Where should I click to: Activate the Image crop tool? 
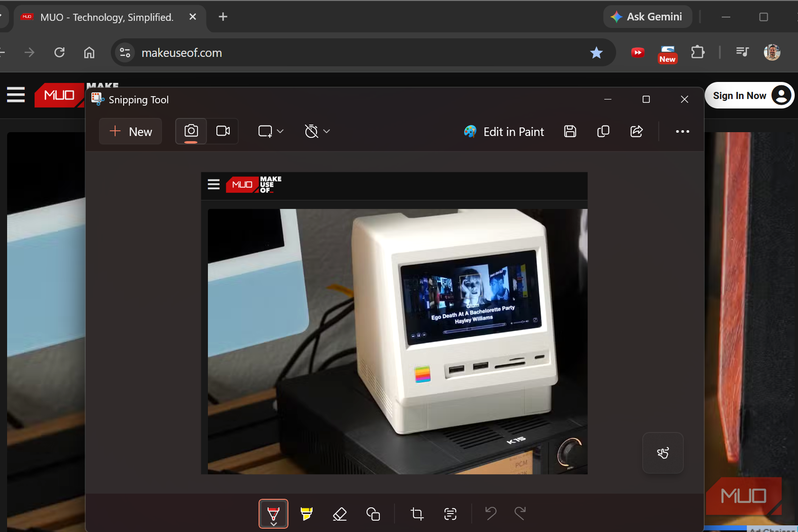[417, 514]
